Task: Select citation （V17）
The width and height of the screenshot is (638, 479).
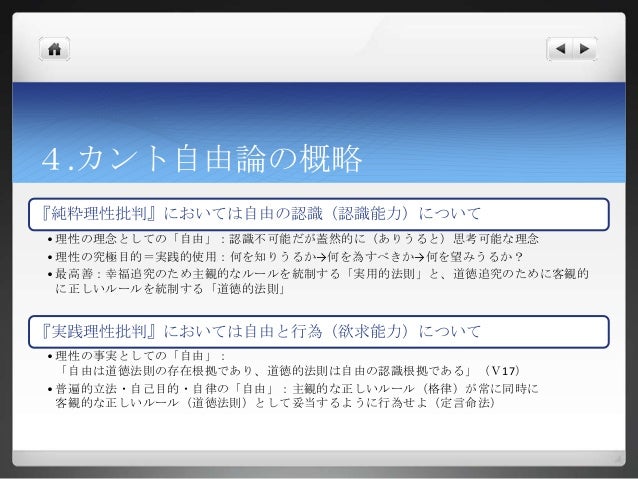Action: pyautogui.click(x=502, y=371)
